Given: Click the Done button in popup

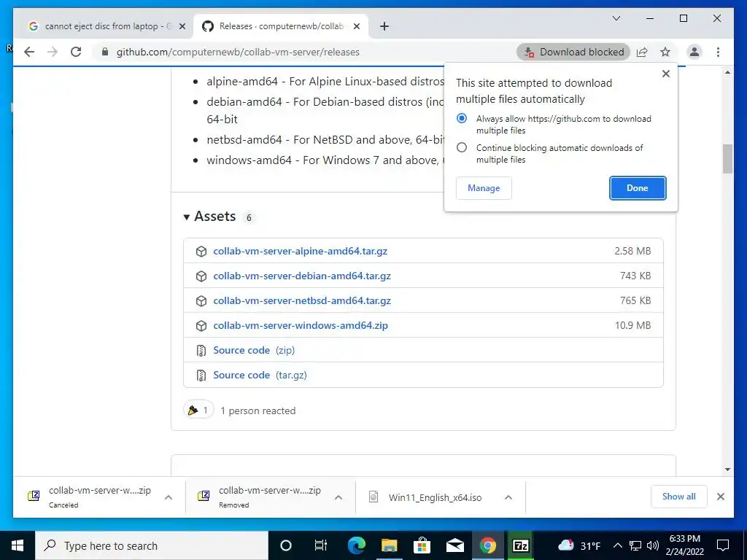Looking at the screenshot, I should (638, 188).
